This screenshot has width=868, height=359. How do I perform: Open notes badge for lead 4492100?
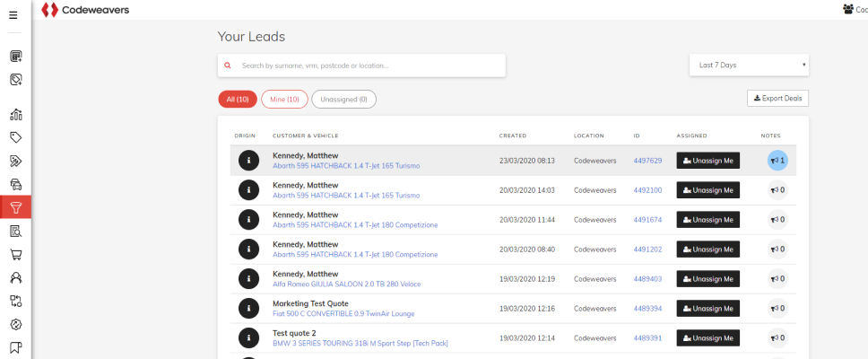(777, 190)
